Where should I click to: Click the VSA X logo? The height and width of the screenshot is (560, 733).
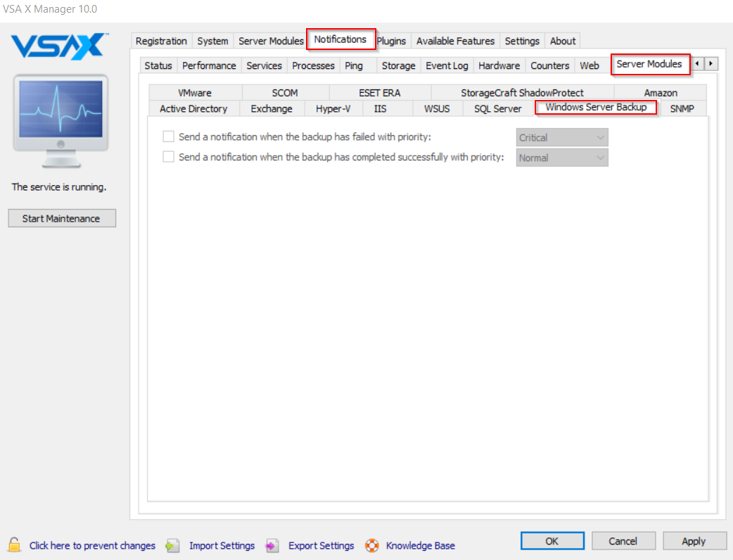[60, 46]
